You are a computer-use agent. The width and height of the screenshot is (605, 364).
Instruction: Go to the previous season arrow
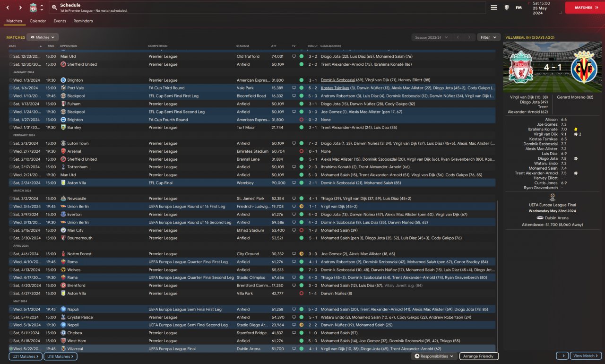(458, 37)
